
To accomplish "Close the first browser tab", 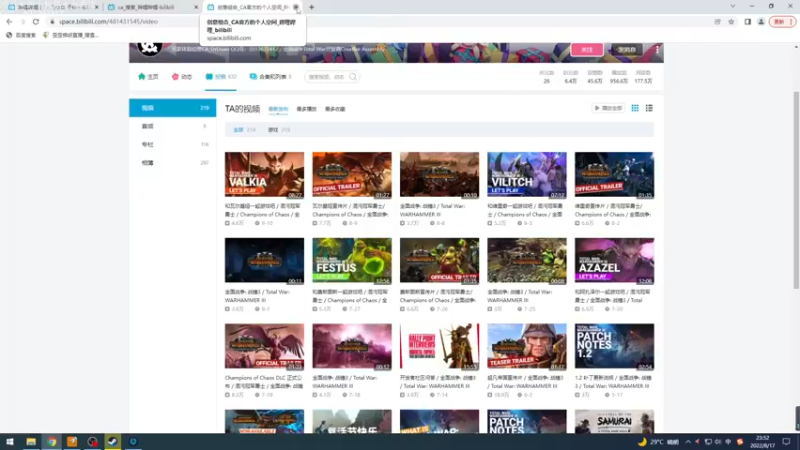I will [96, 7].
